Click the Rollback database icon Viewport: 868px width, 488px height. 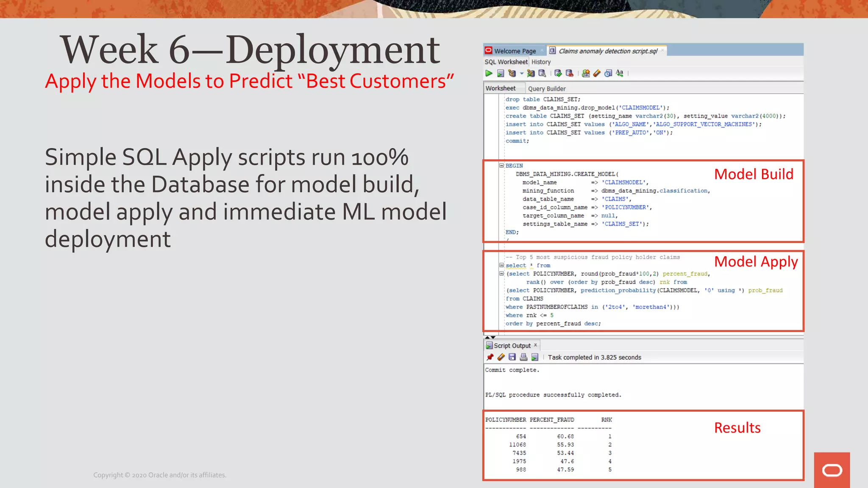570,73
